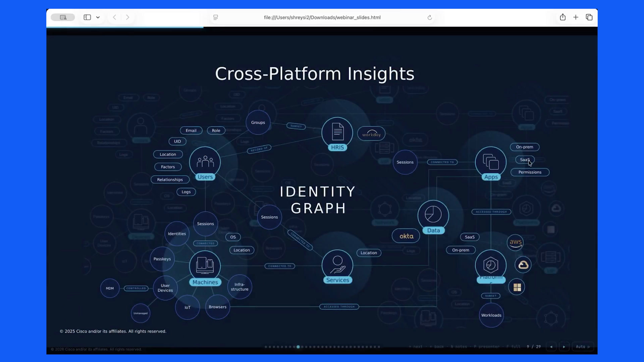Click the Microsoft Windows logo circle

click(x=517, y=287)
